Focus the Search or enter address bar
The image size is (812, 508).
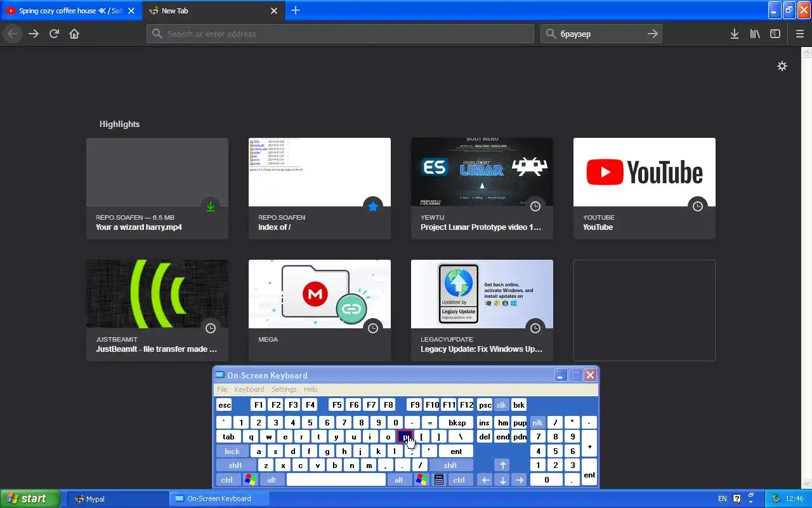coord(340,34)
